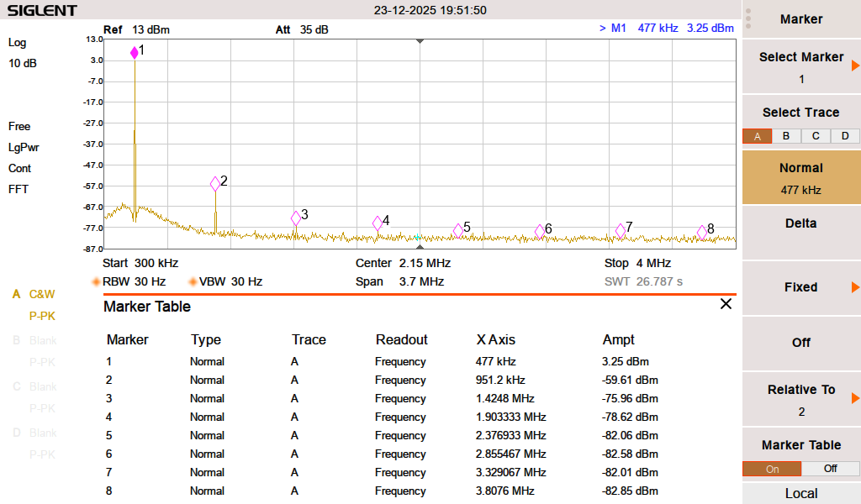Expand the Select Marker submenu
Screen dimensions: 861x504
[x=801, y=66]
